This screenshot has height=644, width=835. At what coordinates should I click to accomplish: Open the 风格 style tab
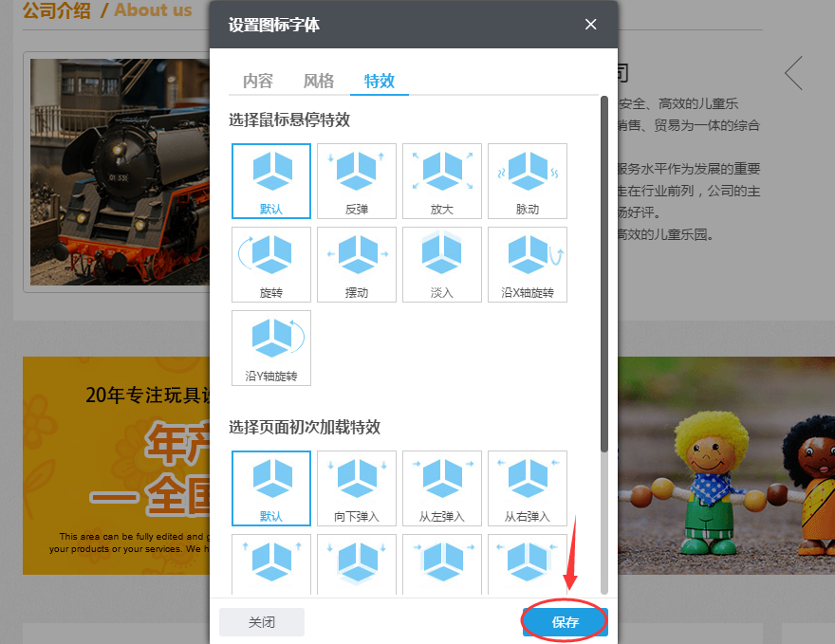click(x=319, y=82)
